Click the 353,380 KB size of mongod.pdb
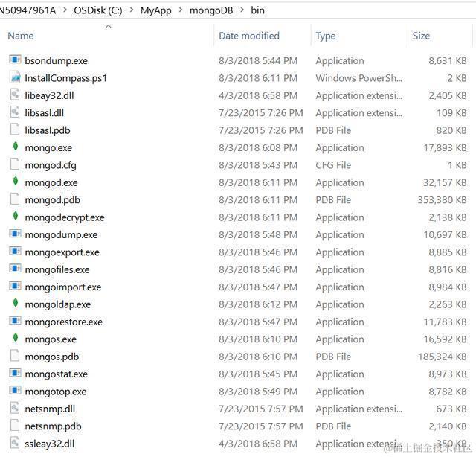The width and height of the screenshot is (476, 457). pos(442,200)
